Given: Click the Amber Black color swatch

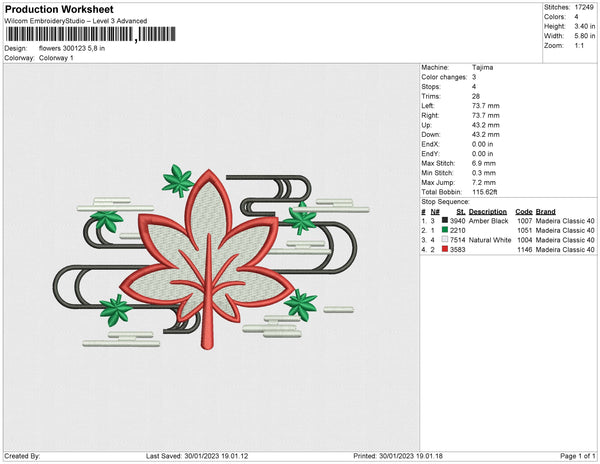Looking at the screenshot, I should pyautogui.click(x=445, y=220).
